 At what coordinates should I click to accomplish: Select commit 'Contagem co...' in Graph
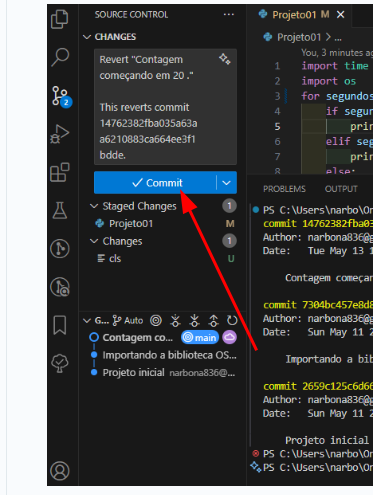coord(138,338)
